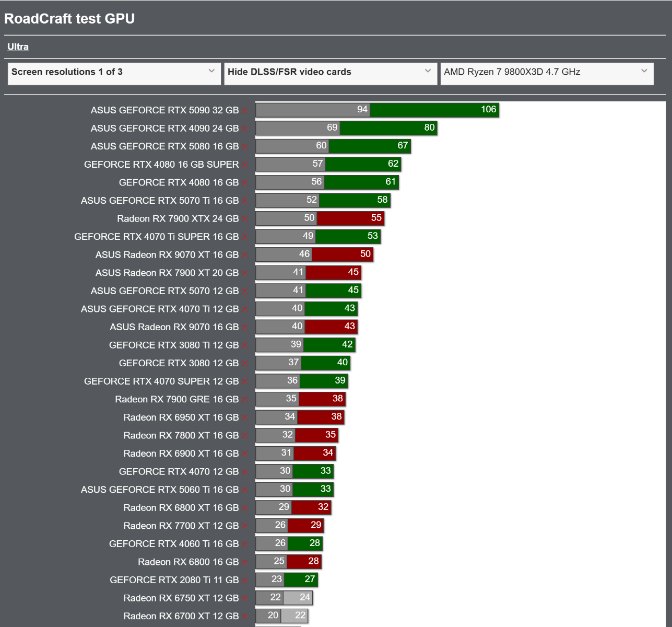Image resolution: width=672 pixels, height=627 pixels.
Task: Click GEFORCE RTX 2080 Ti 11 GB label
Action: [174, 580]
